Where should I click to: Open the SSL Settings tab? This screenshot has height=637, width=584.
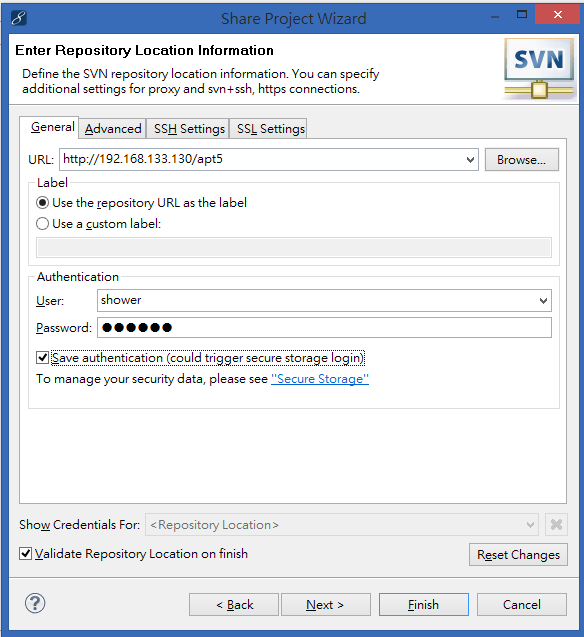point(270,129)
